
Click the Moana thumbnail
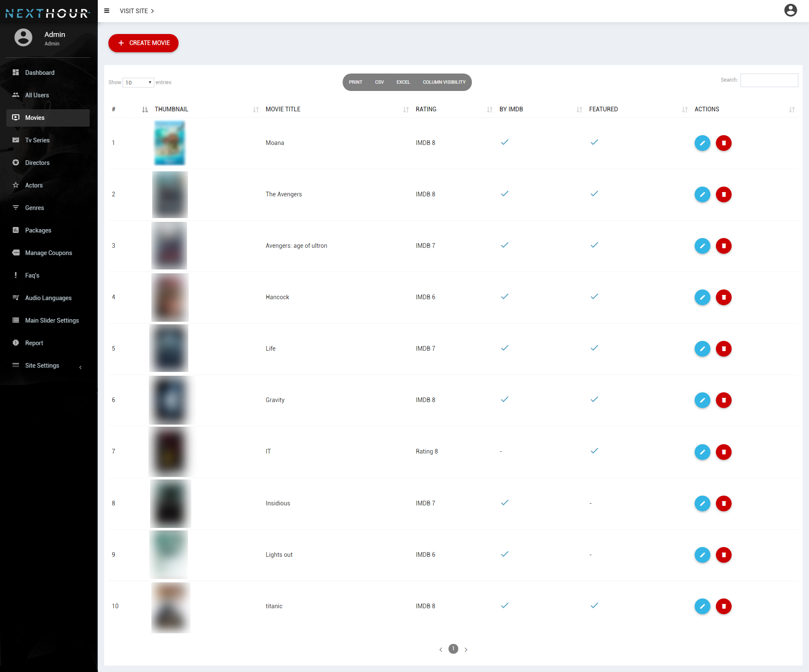pyautogui.click(x=170, y=143)
